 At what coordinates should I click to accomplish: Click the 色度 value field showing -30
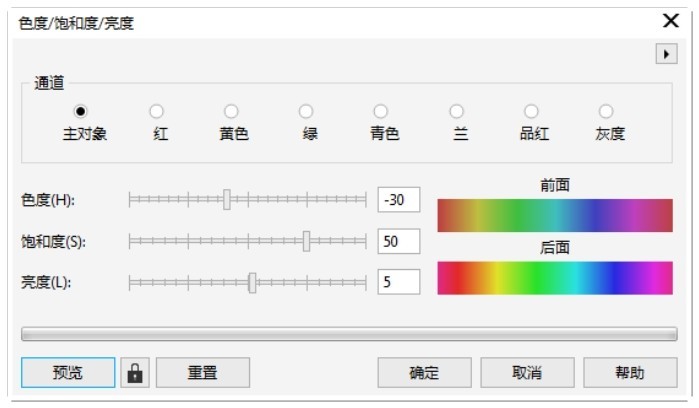[x=399, y=200]
